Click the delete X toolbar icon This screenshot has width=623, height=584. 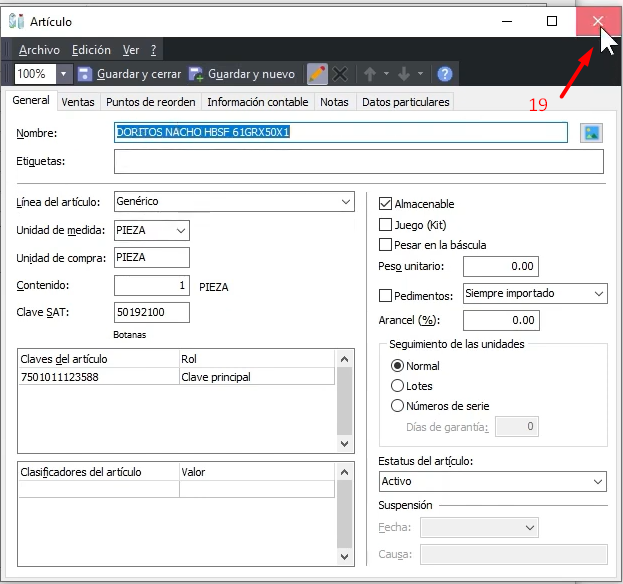click(x=340, y=74)
